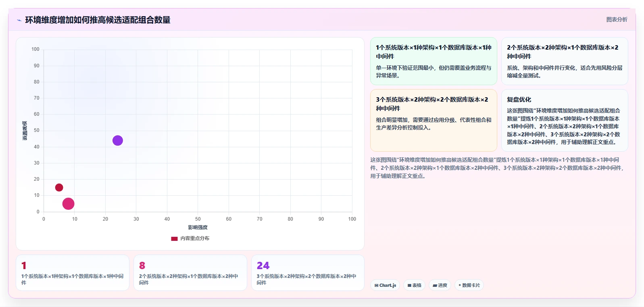Click the caption under the number 8

[x=189, y=279]
